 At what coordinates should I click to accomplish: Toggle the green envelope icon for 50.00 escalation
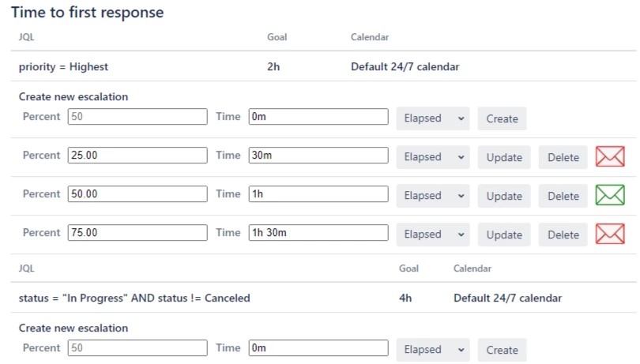pos(610,195)
